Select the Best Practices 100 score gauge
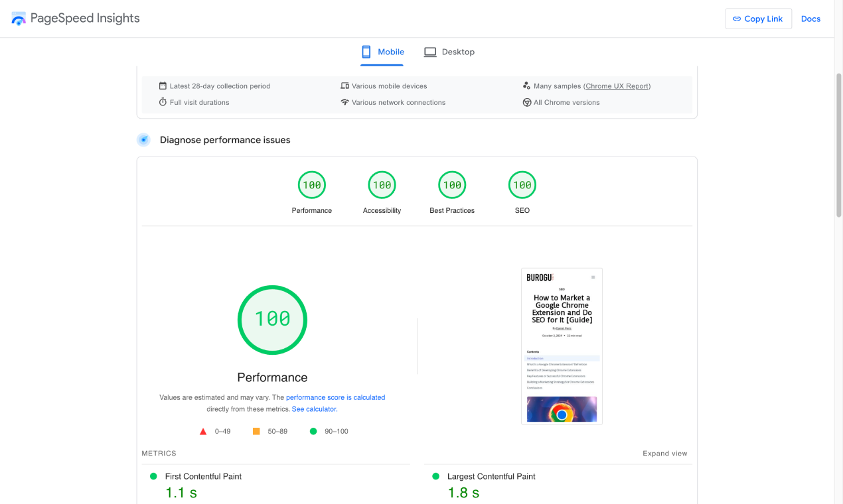The image size is (843, 504). [452, 185]
